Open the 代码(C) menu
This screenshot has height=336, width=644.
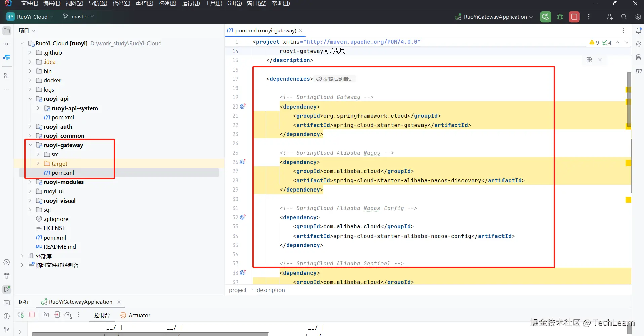click(x=121, y=3)
